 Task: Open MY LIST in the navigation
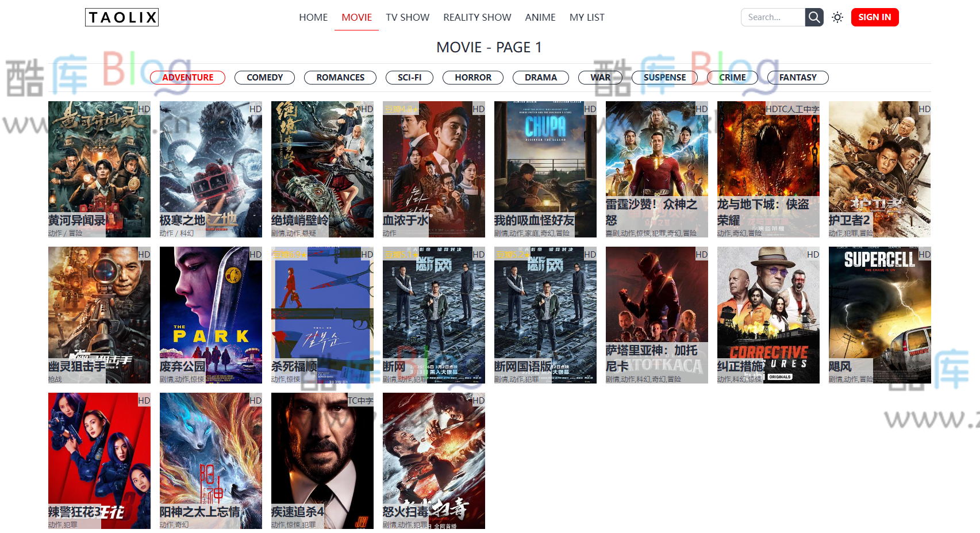pyautogui.click(x=586, y=17)
